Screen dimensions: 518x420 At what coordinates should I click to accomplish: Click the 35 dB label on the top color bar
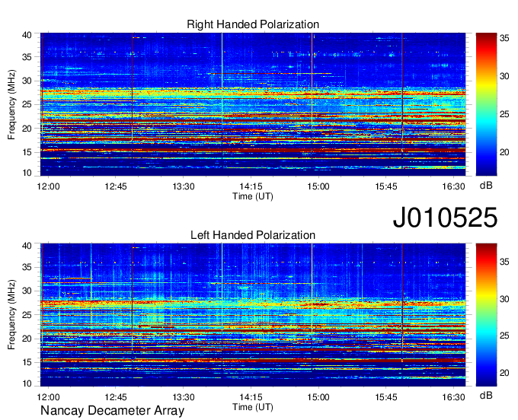click(x=504, y=38)
